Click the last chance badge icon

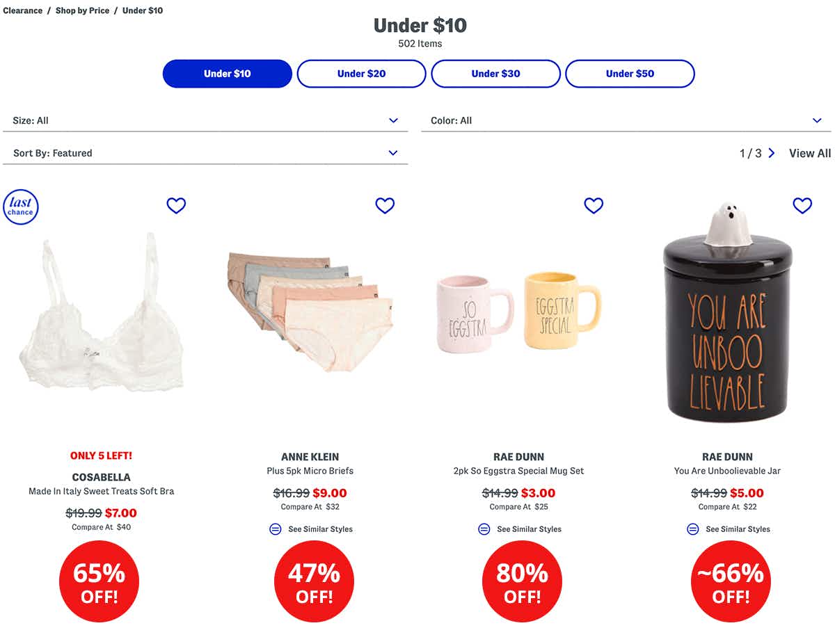click(21, 207)
